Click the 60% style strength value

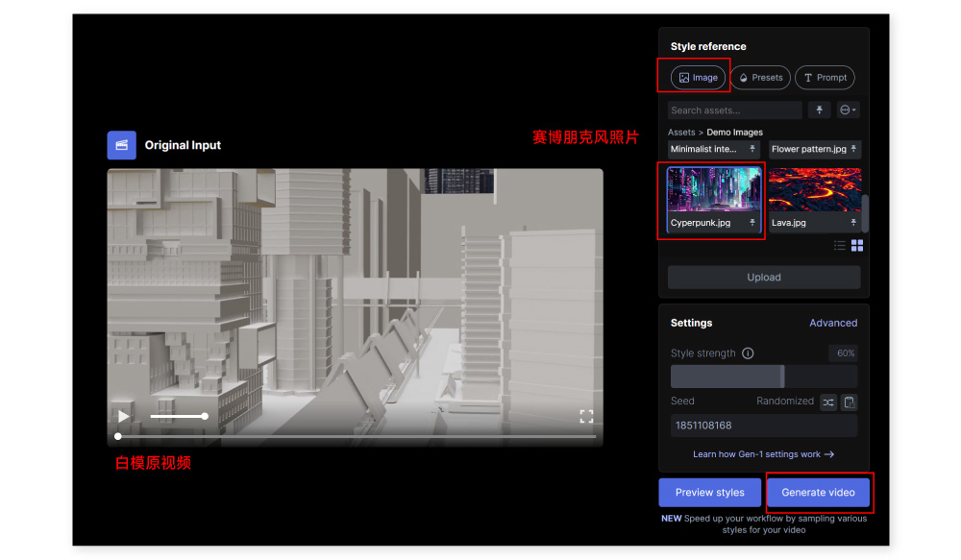845,353
